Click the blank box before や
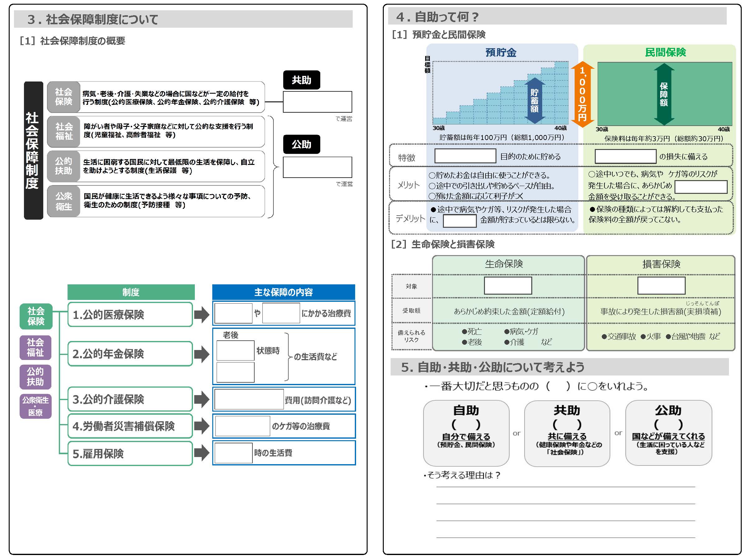 point(233,313)
